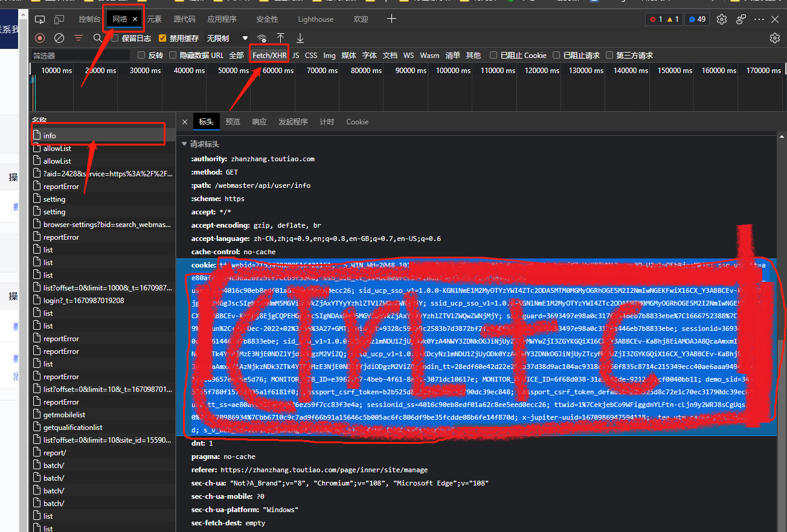The height and width of the screenshot is (532, 787).
Task: Toggle the filter funnel icon
Action: 79,38
